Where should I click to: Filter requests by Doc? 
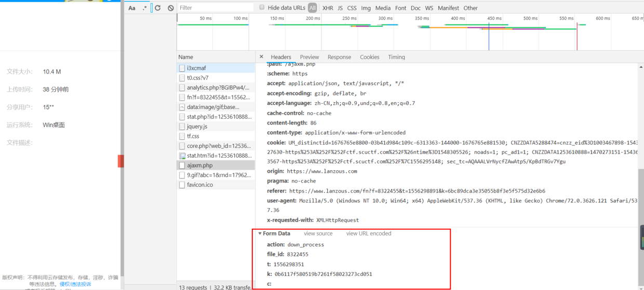(x=415, y=8)
